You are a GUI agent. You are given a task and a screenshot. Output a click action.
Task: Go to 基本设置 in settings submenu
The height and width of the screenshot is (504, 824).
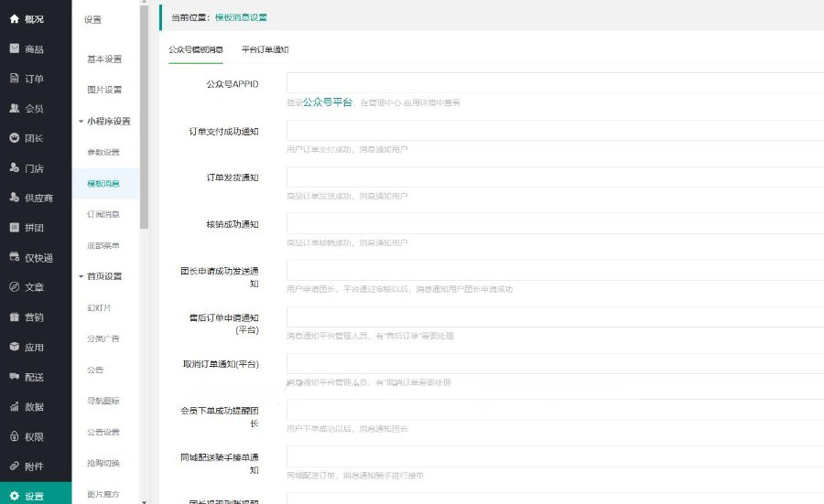tap(104, 59)
